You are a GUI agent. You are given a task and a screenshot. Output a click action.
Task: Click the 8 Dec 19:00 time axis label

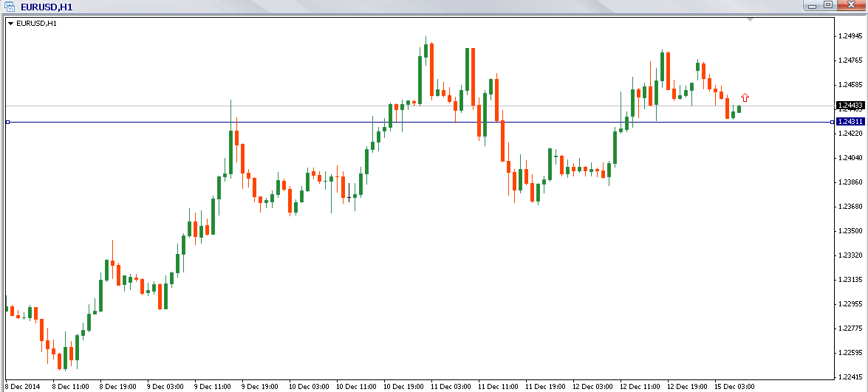118,387
